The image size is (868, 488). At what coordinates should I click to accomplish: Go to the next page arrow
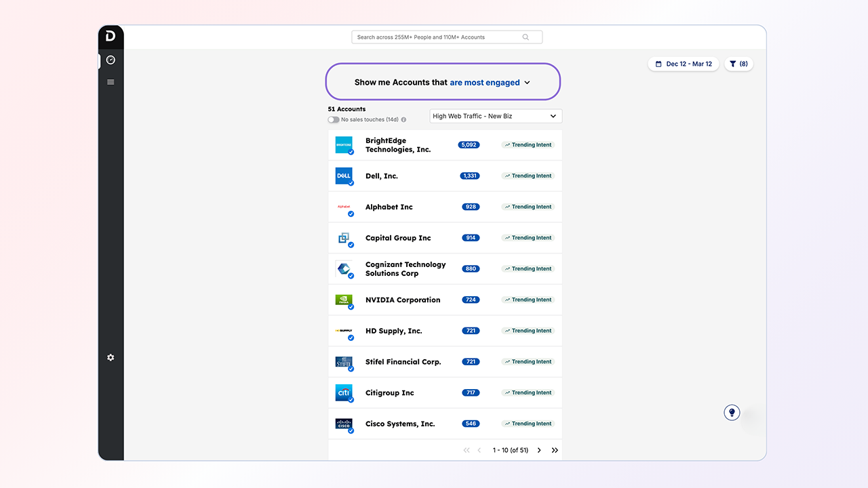pyautogui.click(x=539, y=450)
